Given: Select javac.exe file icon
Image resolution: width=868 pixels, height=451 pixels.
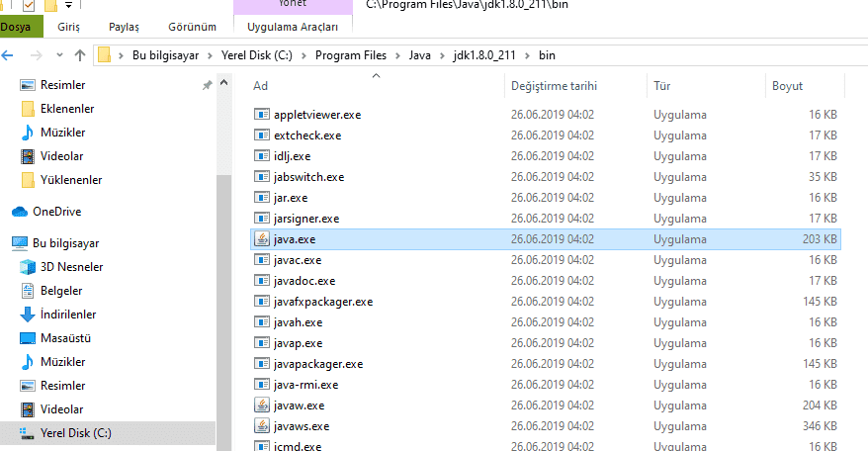Looking at the screenshot, I should click(261, 260).
